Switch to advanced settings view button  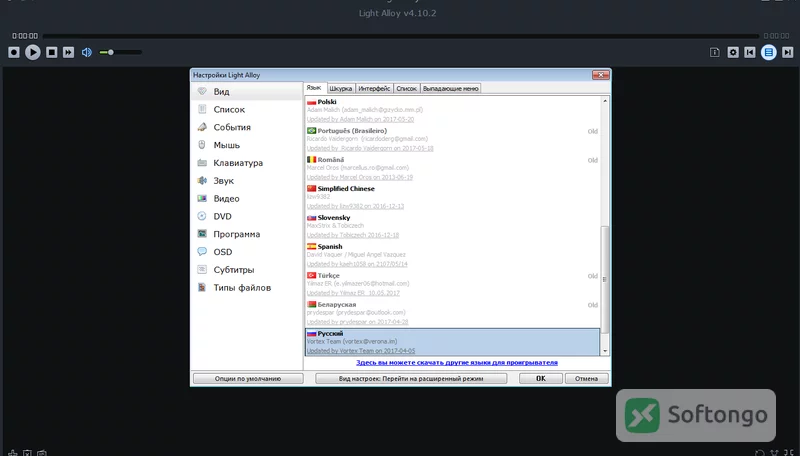(x=411, y=378)
